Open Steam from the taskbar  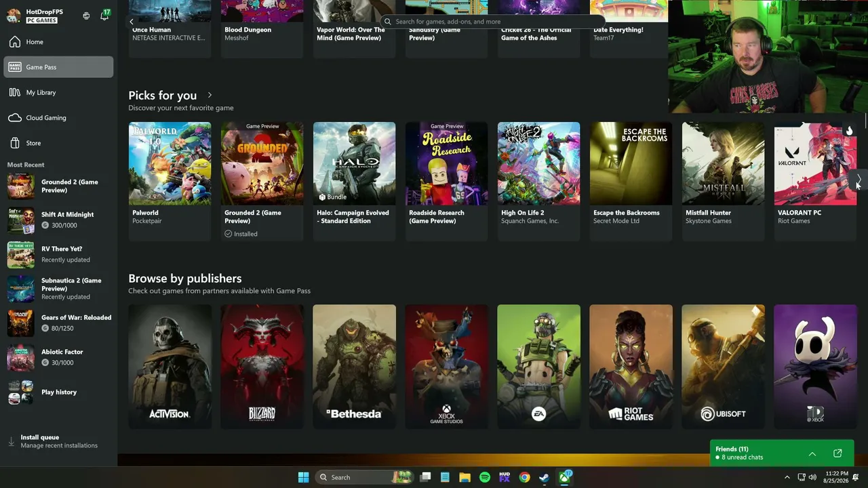coord(544,477)
